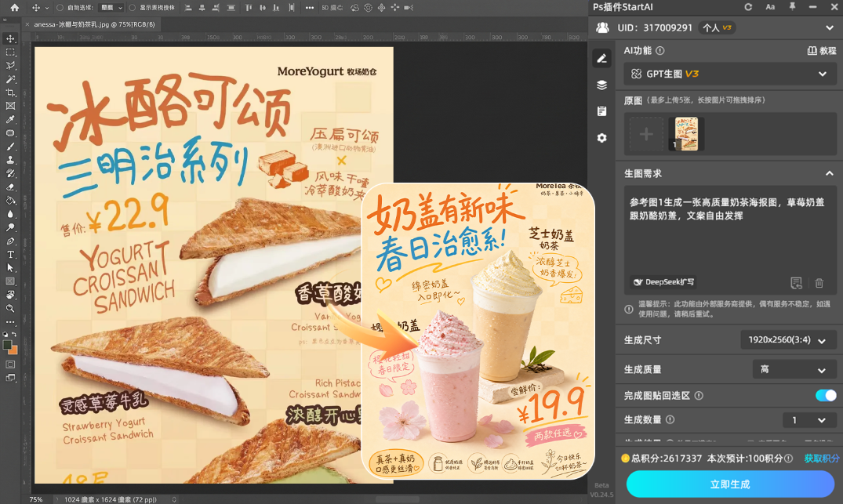Pin the StartAI plugin panel
Screen dimensions: 843x504
point(792,7)
